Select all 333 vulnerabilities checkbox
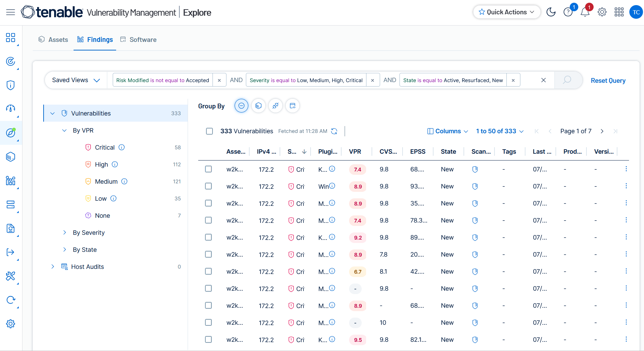This screenshot has height=351, width=644. (209, 131)
